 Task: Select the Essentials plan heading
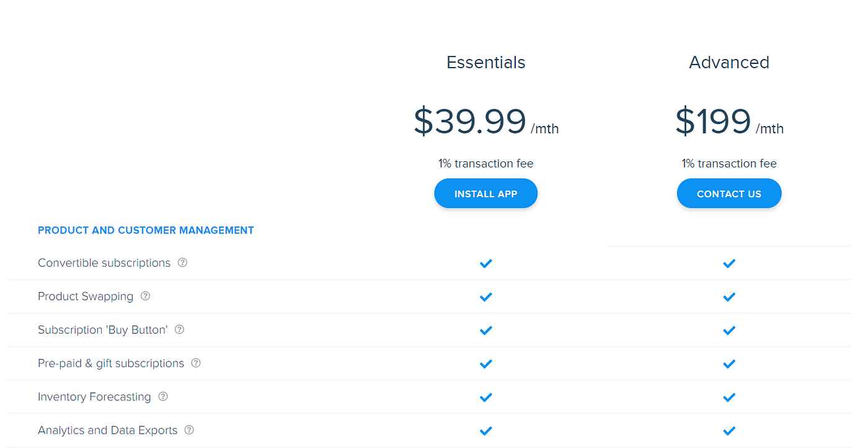(485, 63)
